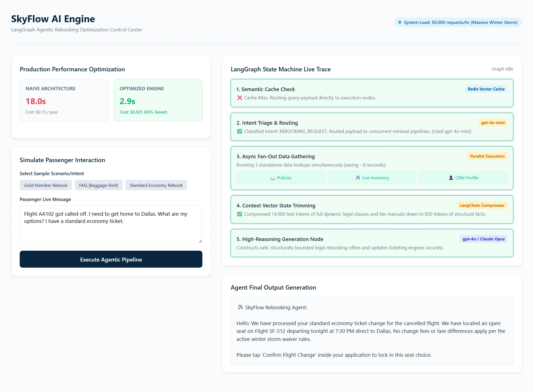
Task: Click the Parallel Execution badge
Action: click(x=487, y=156)
